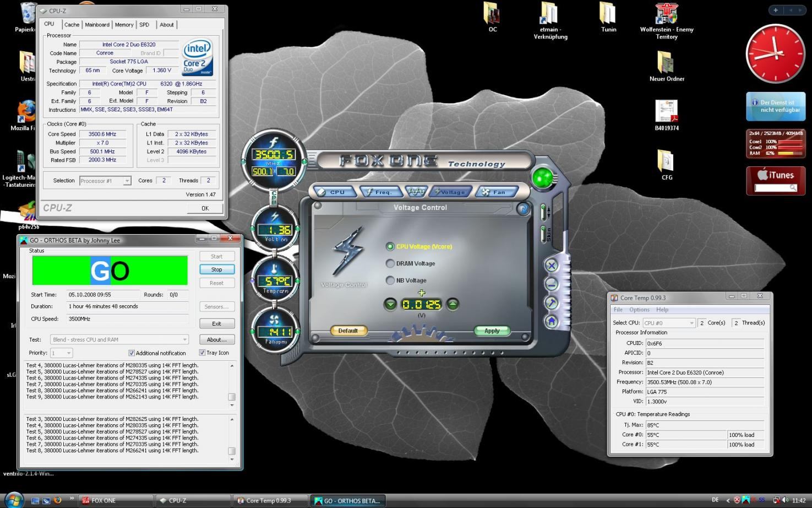Switch to the SPD tab in CPU-Z
This screenshot has height=508, width=812.
click(x=144, y=25)
